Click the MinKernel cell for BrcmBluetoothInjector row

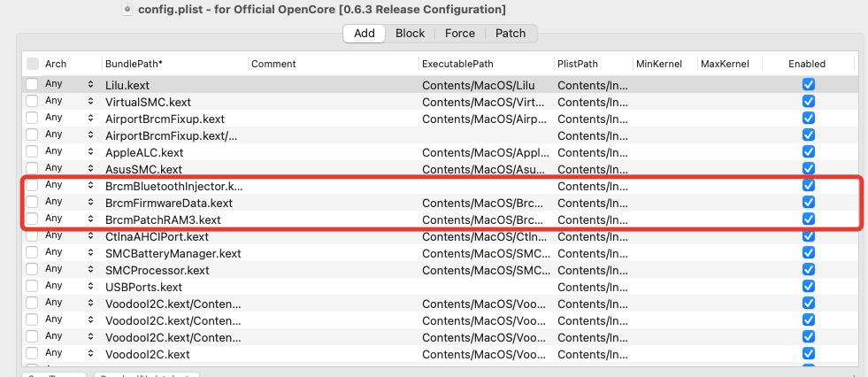(664, 186)
